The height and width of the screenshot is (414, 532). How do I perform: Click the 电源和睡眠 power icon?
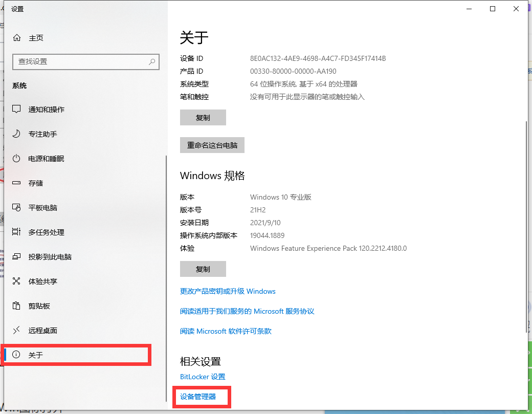(x=17, y=159)
